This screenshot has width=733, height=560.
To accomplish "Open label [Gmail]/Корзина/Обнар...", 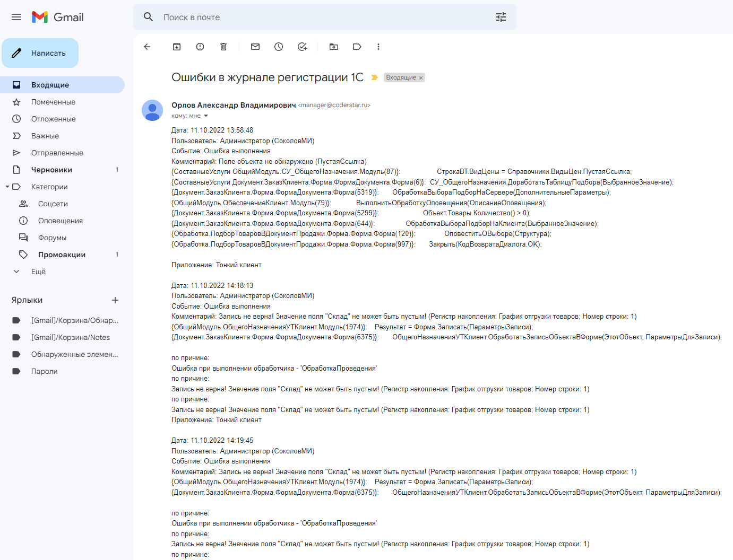I will [62, 320].
